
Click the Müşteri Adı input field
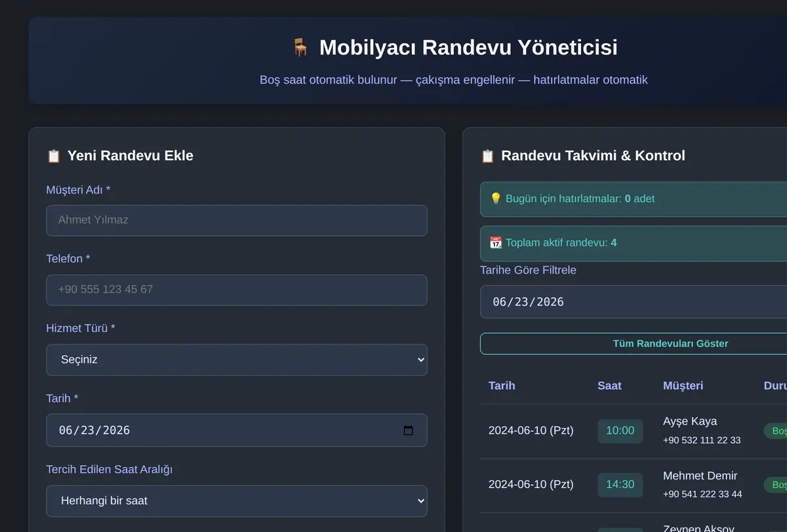236,220
